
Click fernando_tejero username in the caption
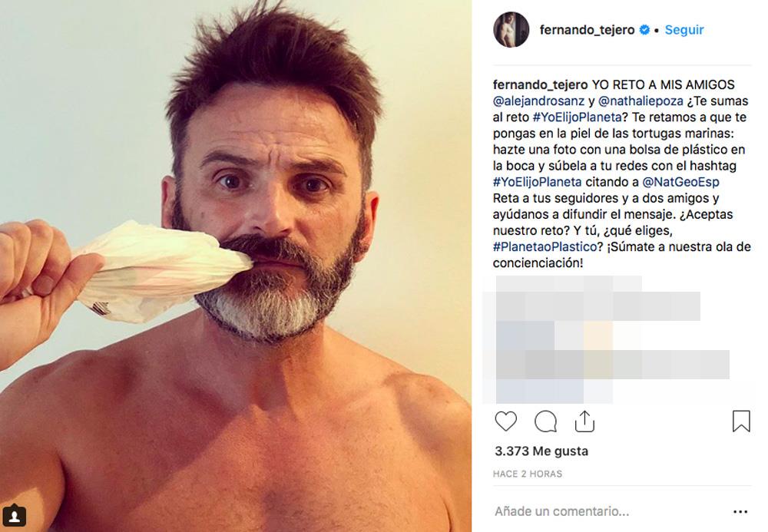[540, 84]
